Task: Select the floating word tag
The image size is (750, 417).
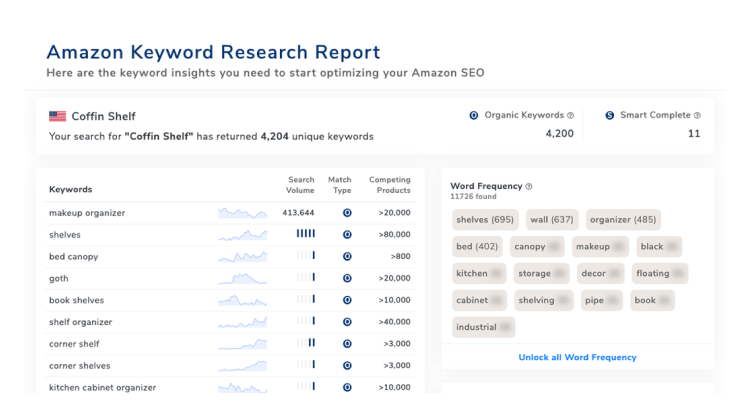Action: pyautogui.click(x=660, y=274)
